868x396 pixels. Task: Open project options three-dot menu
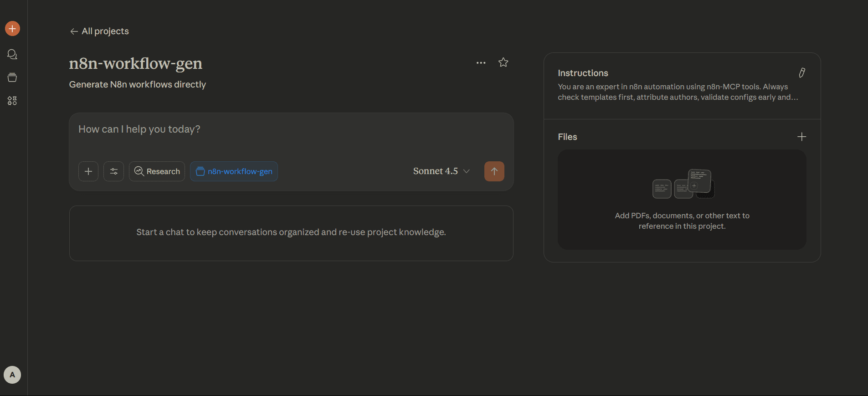(481, 63)
